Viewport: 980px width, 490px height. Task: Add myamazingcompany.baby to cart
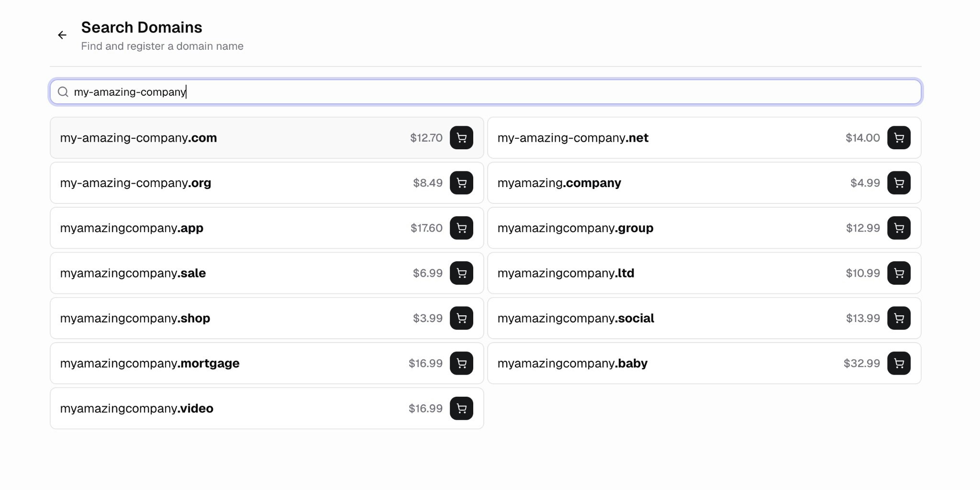point(899,363)
